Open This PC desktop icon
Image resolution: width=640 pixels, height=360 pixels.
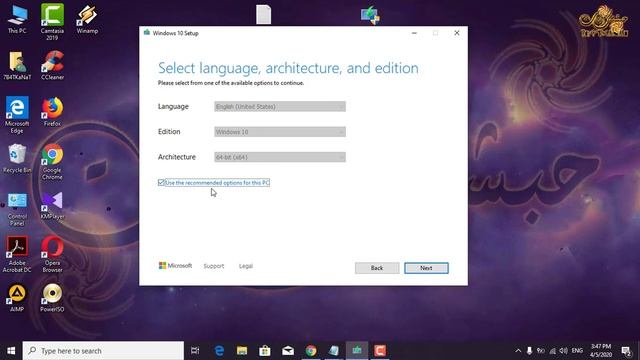17,19
